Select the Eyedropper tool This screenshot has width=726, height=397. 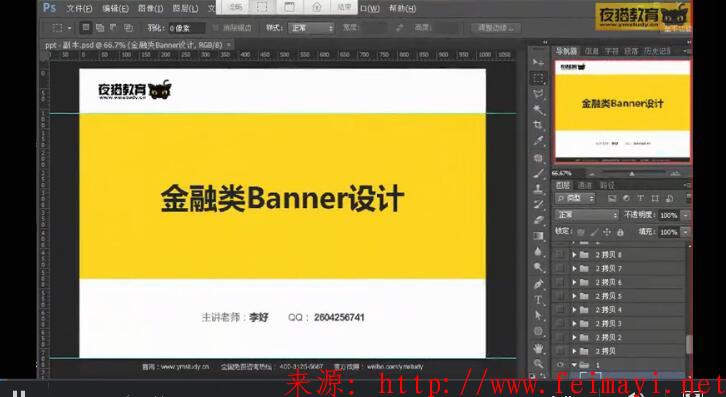point(538,141)
